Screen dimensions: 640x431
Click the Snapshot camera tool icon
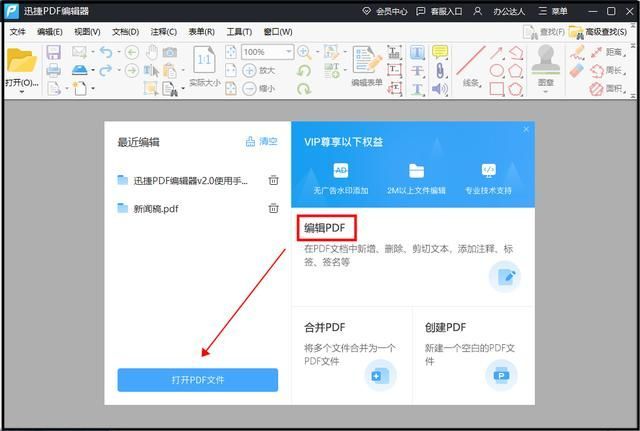170,52
